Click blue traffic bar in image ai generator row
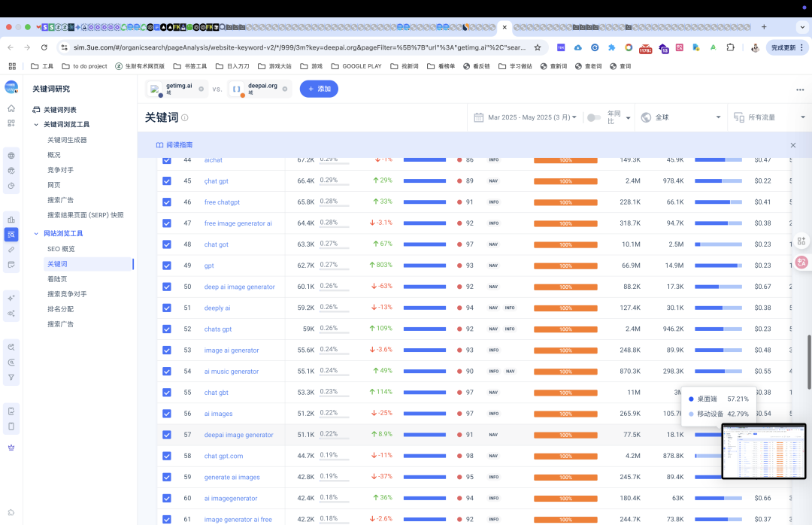 point(425,351)
